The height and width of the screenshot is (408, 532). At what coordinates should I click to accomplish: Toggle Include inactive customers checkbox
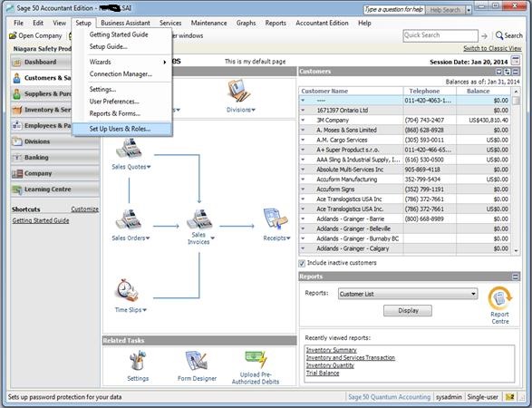coord(302,264)
